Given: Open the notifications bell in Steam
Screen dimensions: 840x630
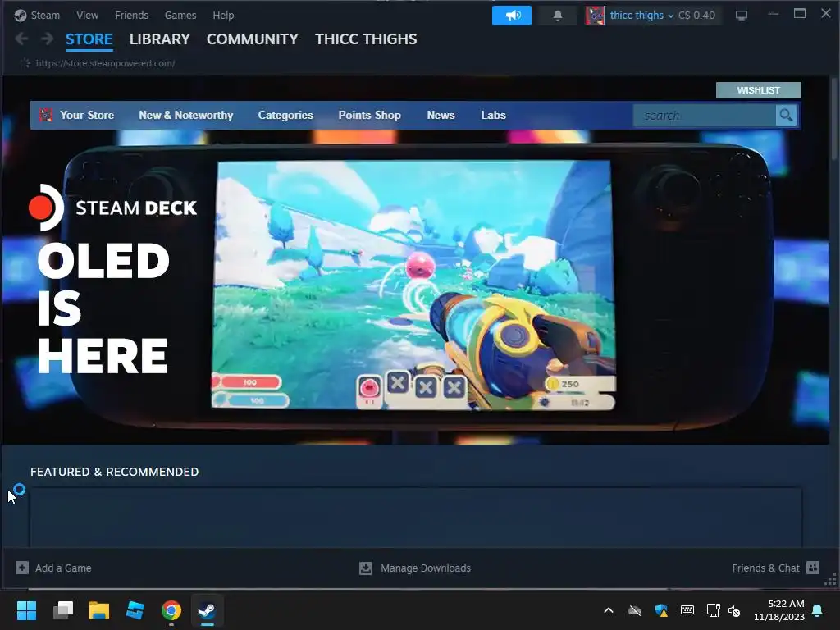Looking at the screenshot, I should (x=558, y=16).
